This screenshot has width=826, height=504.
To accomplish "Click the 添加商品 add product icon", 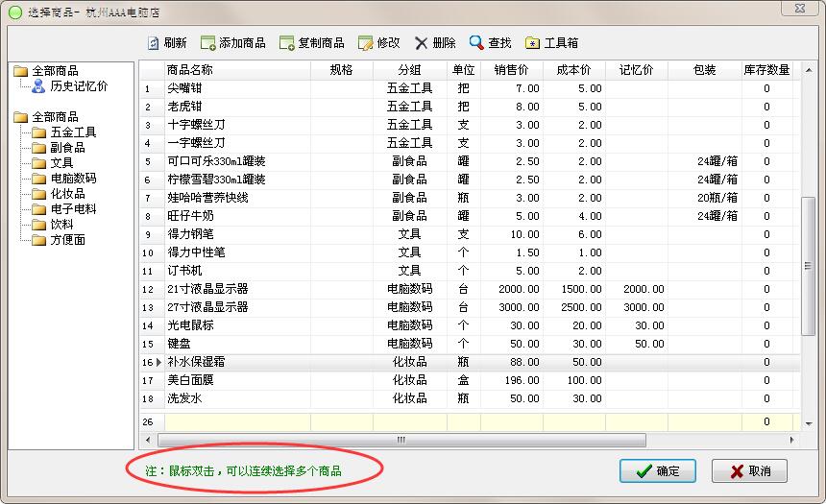I will [208, 43].
